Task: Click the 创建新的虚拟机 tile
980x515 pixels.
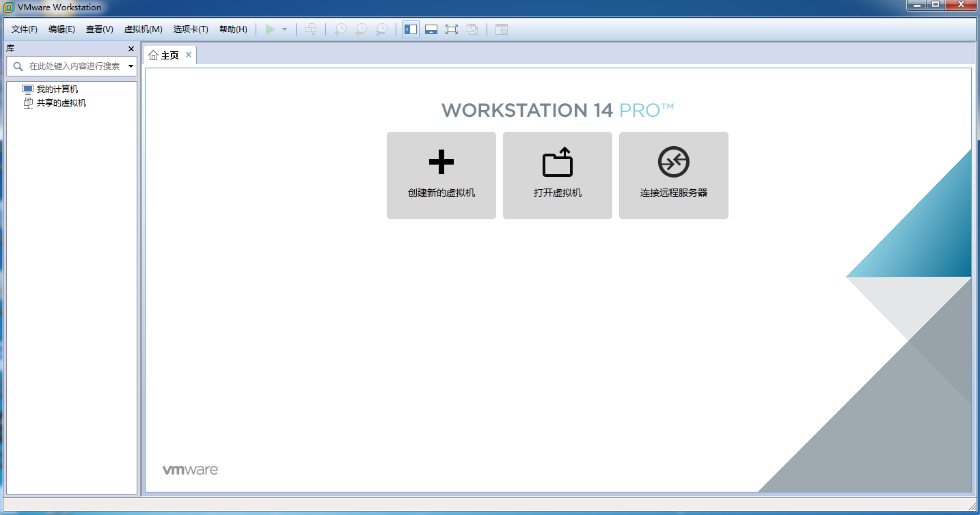Action: (x=441, y=176)
